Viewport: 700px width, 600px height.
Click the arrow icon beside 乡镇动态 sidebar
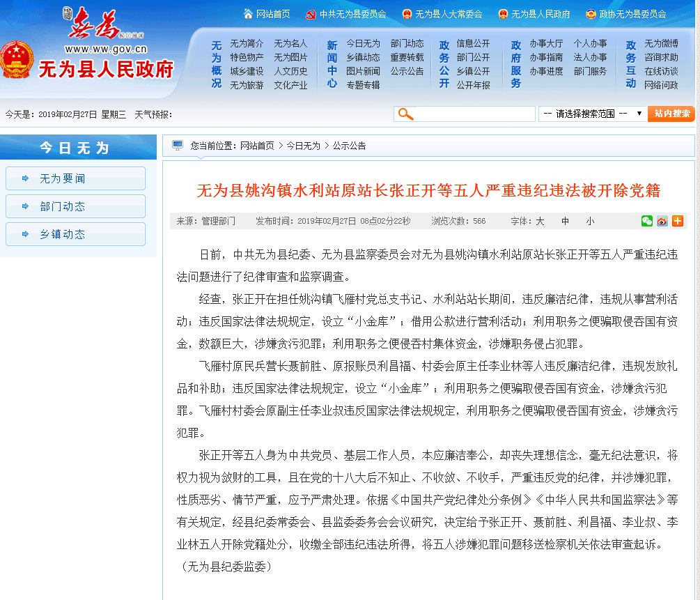click(25, 233)
